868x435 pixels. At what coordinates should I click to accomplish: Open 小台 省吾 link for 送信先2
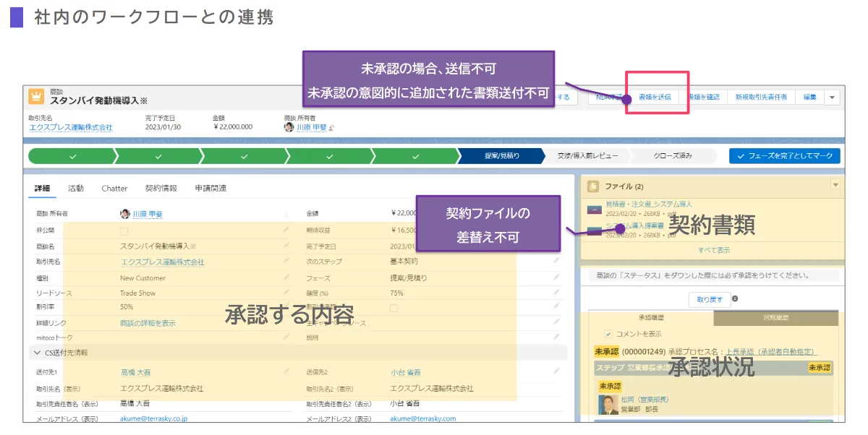pyautogui.click(x=405, y=372)
